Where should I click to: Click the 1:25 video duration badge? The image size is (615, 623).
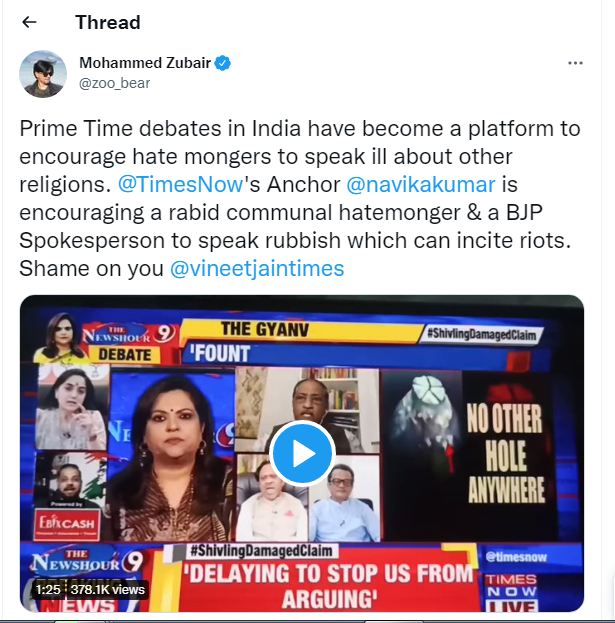click(48, 589)
